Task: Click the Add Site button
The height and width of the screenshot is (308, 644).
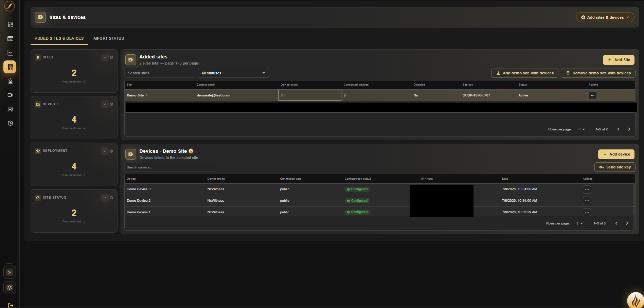Action: (x=619, y=60)
